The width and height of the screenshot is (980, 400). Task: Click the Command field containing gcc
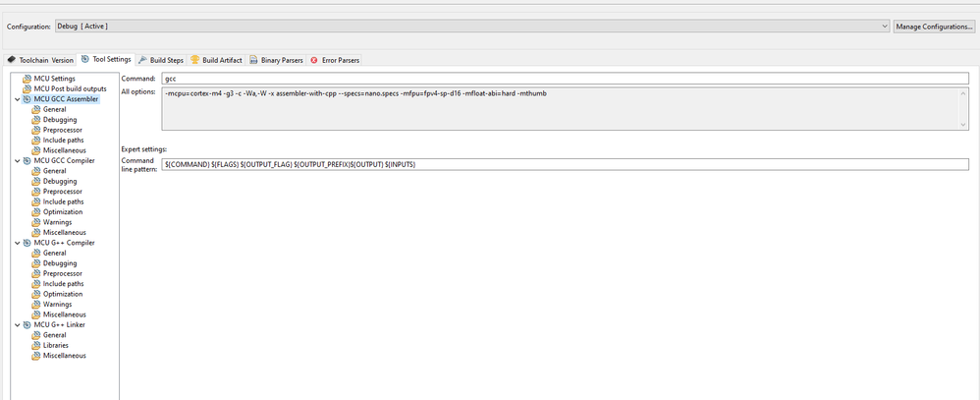[565, 79]
